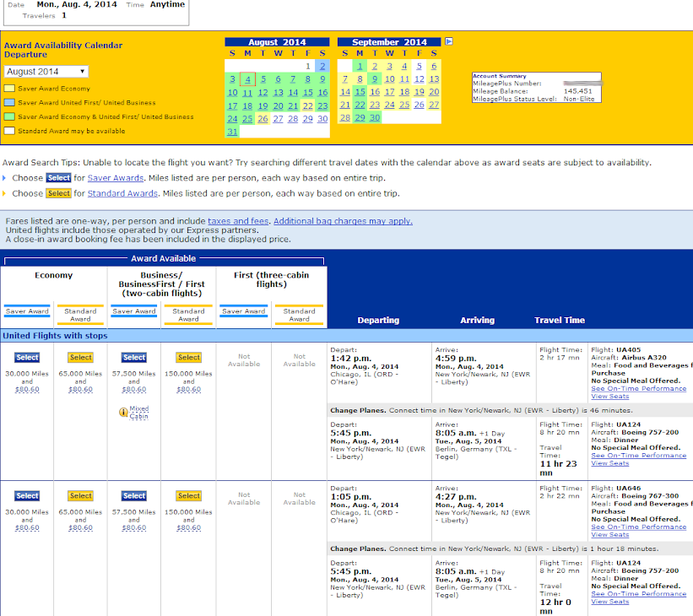Pick August 15 in the calendar
Image resolution: width=693 pixels, height=616 pixels.
click(307, 93)
